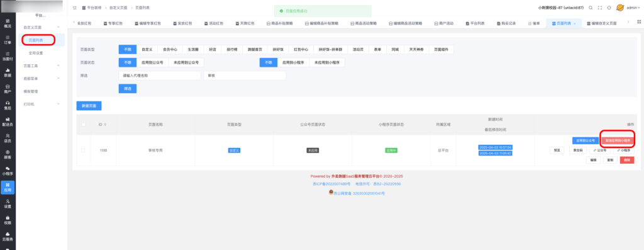
Task: Click the search magnifier icon in the header
Action: click(x=591, y=8)
